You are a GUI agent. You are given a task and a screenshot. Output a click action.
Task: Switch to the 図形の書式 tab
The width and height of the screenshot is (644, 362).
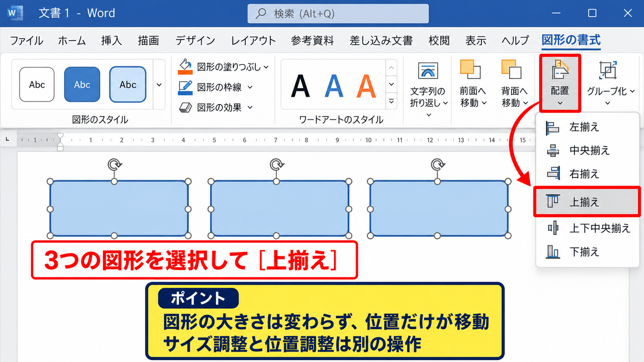pyautogui.click(x=571, y=40)
